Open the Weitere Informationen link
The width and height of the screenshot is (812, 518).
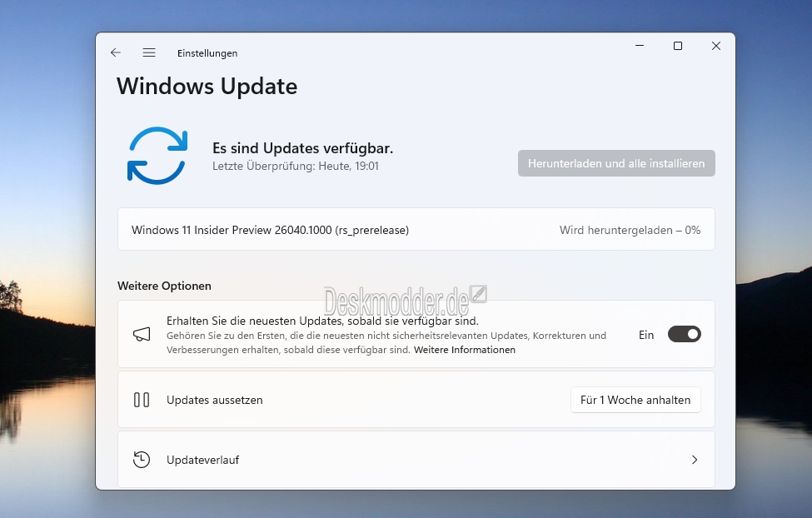pos(465,350)
